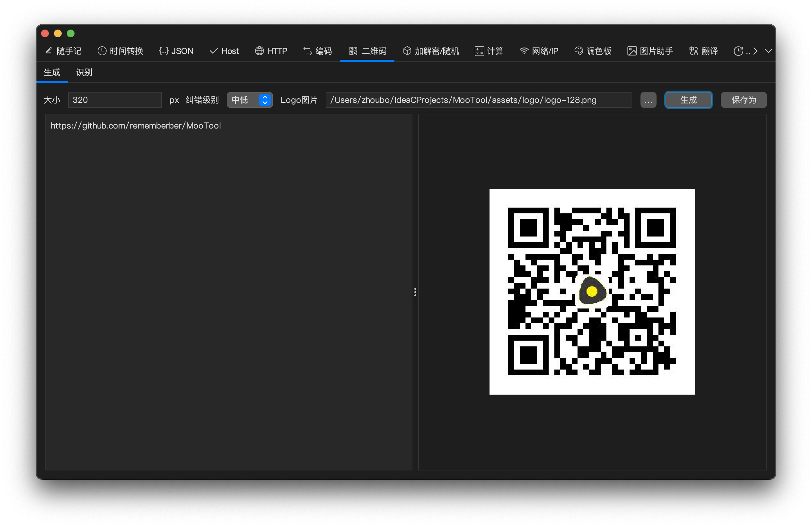Expand the hidden tools chevron at top right

pyautogui.click(x=768, y=51)
